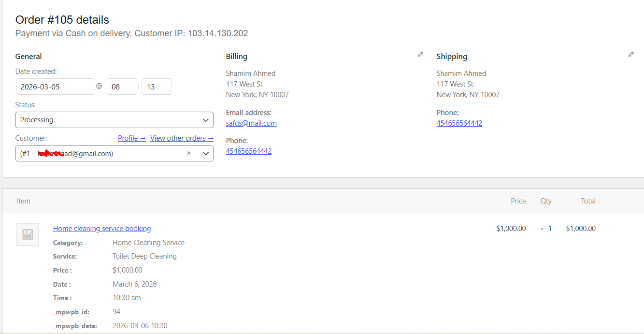Screen dimensions: 644x334
Task: Click the line item total $1,000.00
Action: (x=581, y=229)
